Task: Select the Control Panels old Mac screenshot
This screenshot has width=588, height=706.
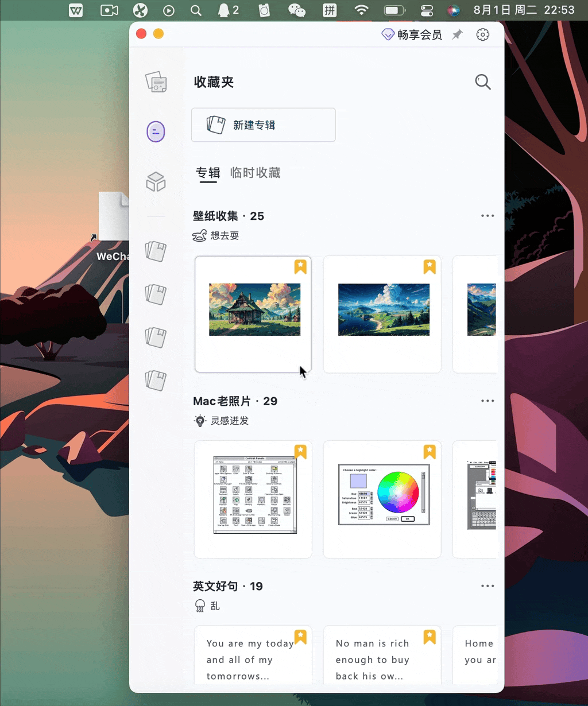Action: 253,499
